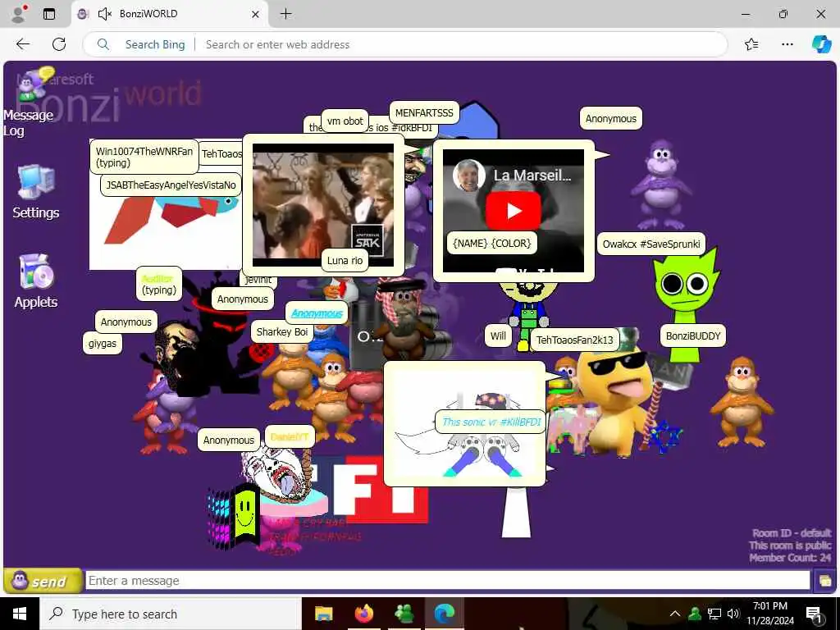The width and height of the screenshot is (840, 630).
Task: Open File Explorer from the taskbar
Action: coord(323,614)
